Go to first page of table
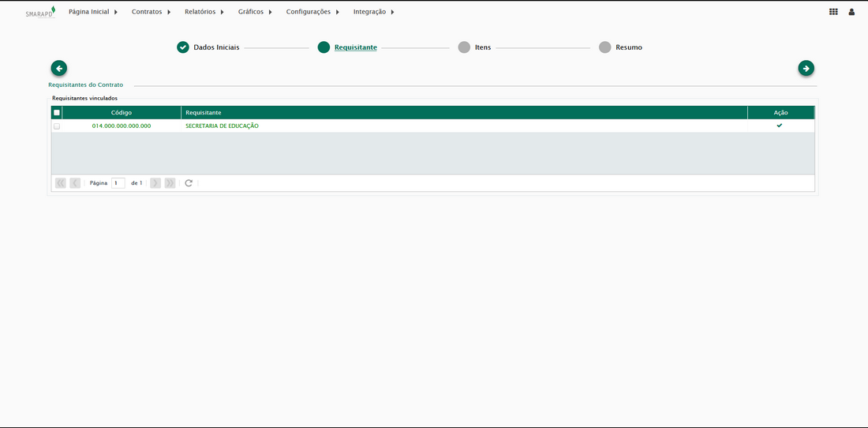The width and height of the screenshot is (868, 428). point(61,182)
